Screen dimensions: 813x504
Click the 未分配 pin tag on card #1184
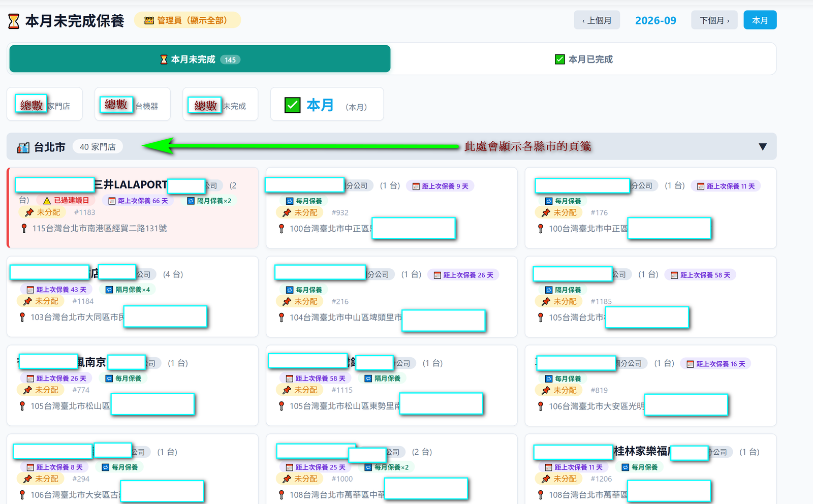[x=41, y=301]
